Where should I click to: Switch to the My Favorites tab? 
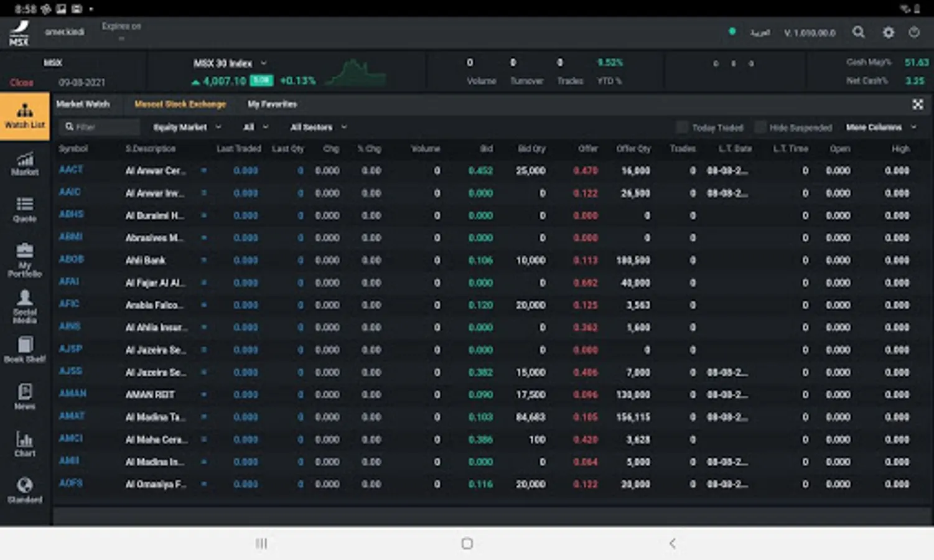pos(272,105)
